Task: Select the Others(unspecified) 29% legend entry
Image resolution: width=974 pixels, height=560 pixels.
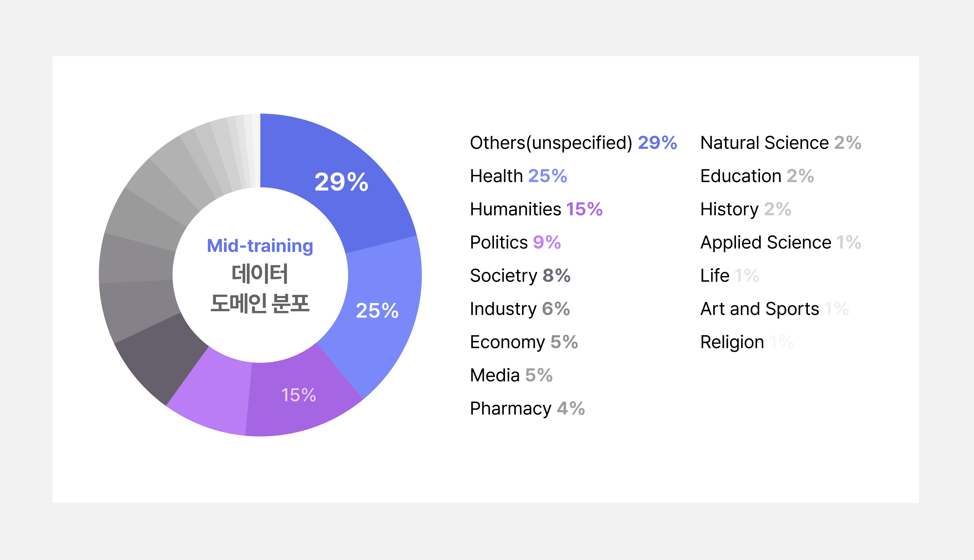Action: 573,143
